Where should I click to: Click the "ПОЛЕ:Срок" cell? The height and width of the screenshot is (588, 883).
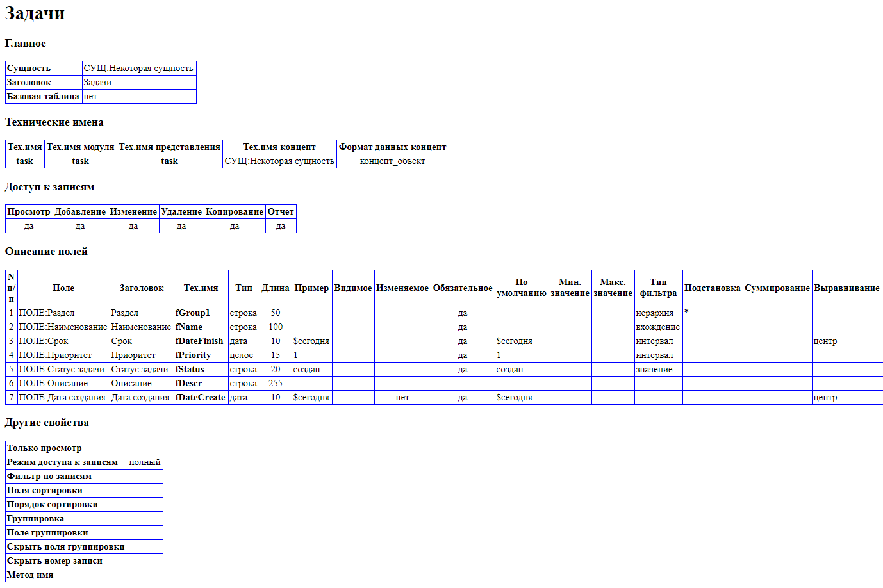click(x=63, y=341)
